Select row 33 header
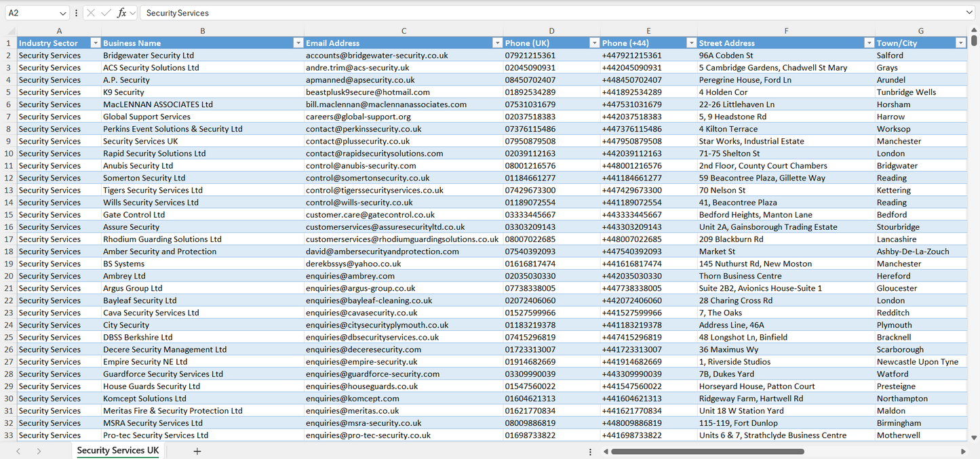 tap(9, 435)
